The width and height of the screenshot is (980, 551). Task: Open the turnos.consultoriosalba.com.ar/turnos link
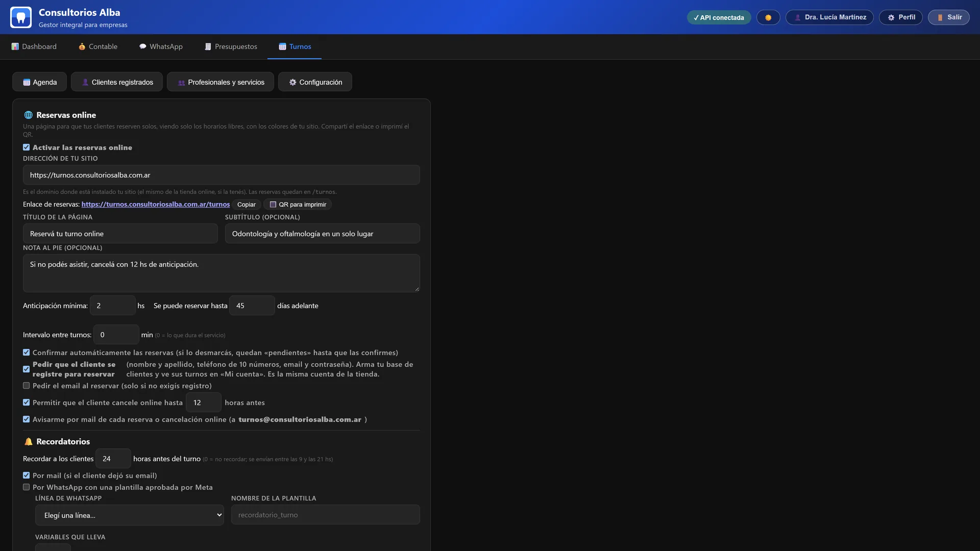point(156,205)
